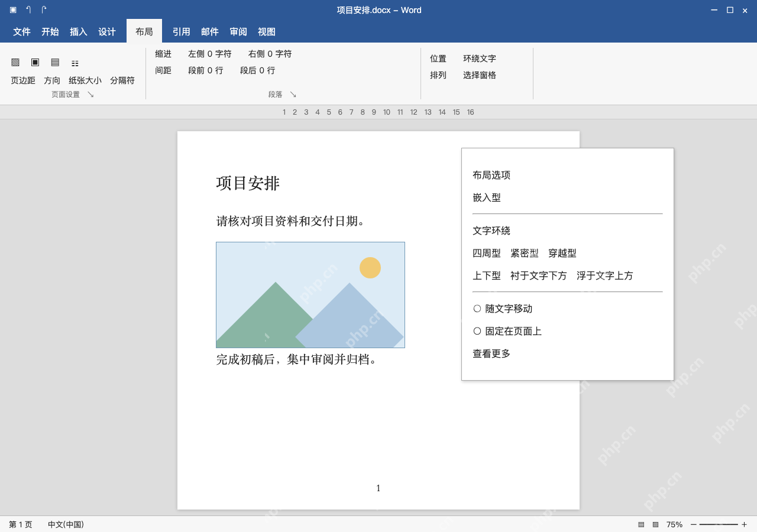
Task: Click the 段后 0 行 spacing field
Action: click(258, 70)
